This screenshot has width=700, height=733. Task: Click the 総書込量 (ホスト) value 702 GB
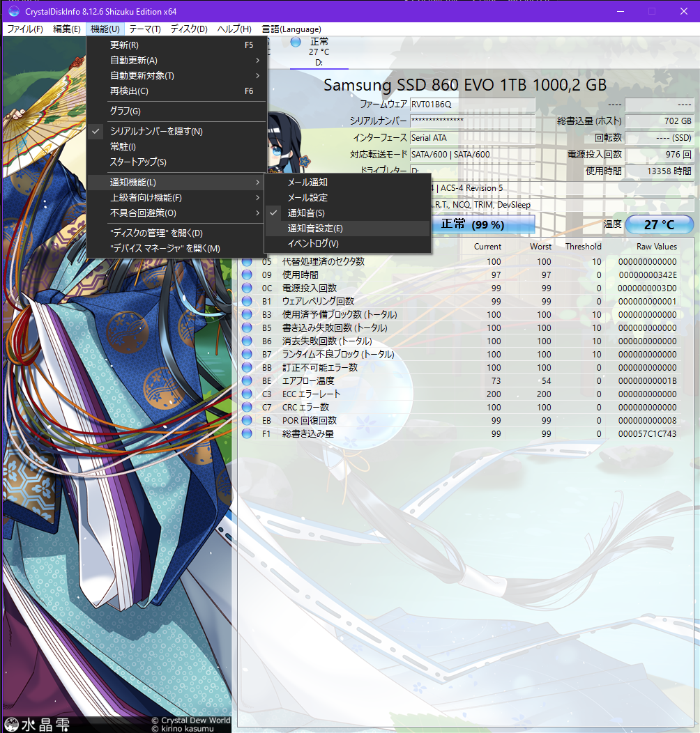[x=660, y=121]
